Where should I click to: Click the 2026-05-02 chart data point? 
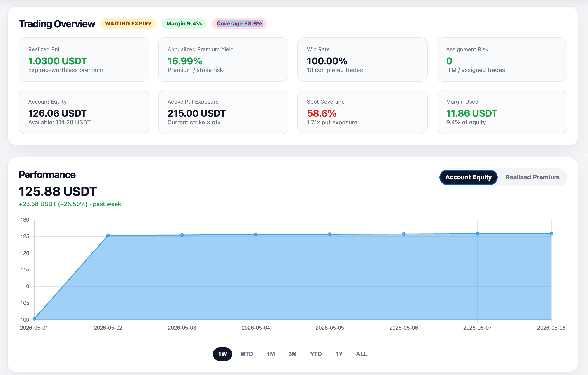[x=108, y=235]
